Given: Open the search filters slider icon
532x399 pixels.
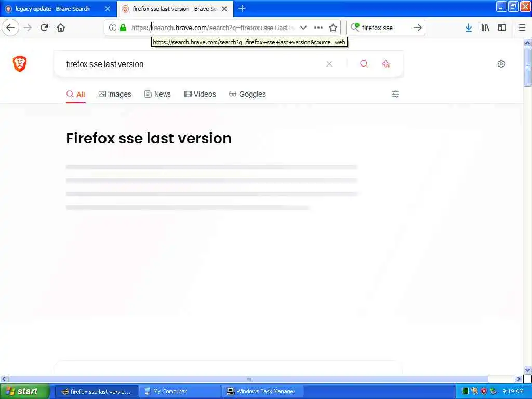Looking at the screenshot, I should 395,94.
